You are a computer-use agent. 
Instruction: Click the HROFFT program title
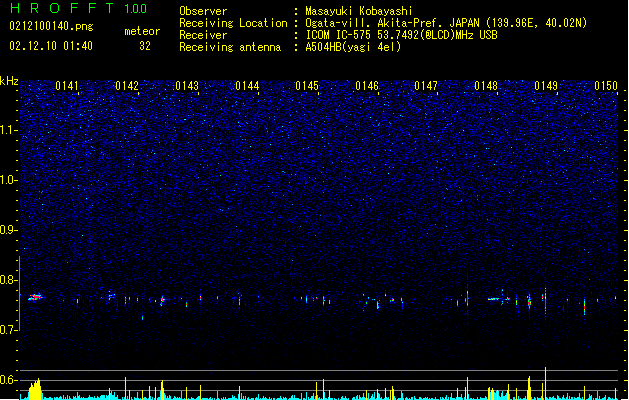[62, 8]
